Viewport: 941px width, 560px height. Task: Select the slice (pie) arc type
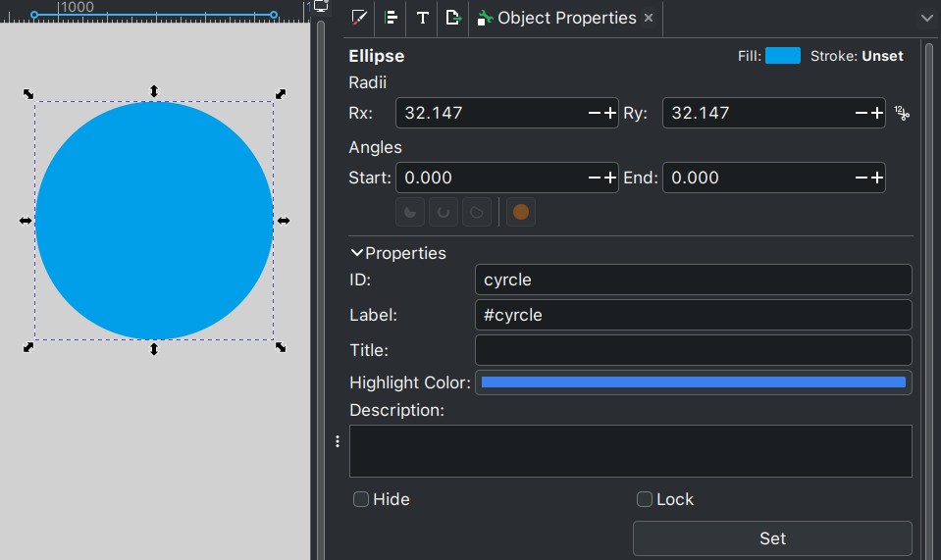point(410,212)
